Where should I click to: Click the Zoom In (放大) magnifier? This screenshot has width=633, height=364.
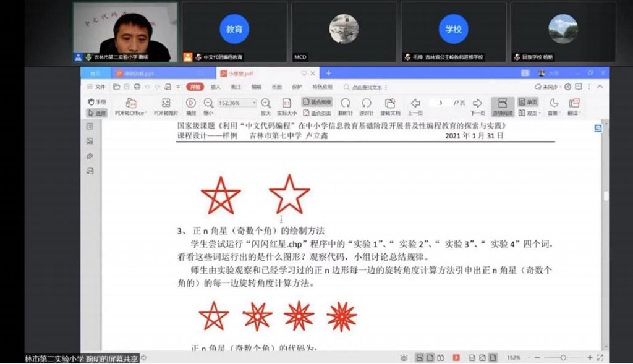pos(266,106)
